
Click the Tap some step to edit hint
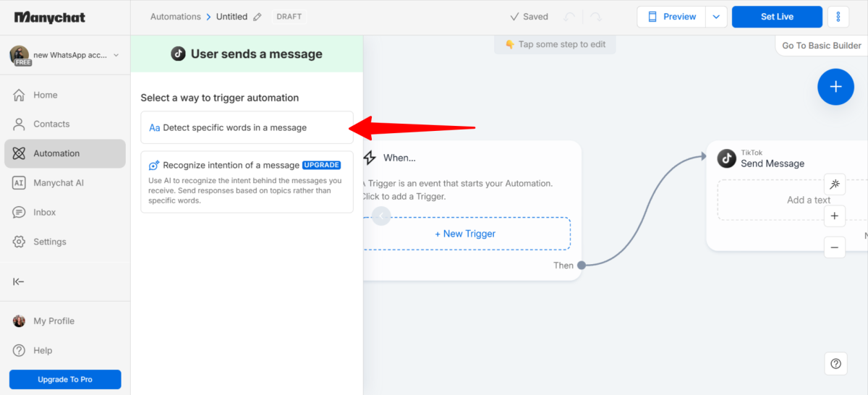(556, 44)
